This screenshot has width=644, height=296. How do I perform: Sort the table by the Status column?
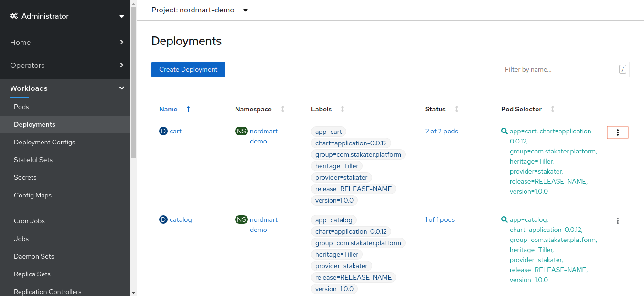tap(435, 109)
